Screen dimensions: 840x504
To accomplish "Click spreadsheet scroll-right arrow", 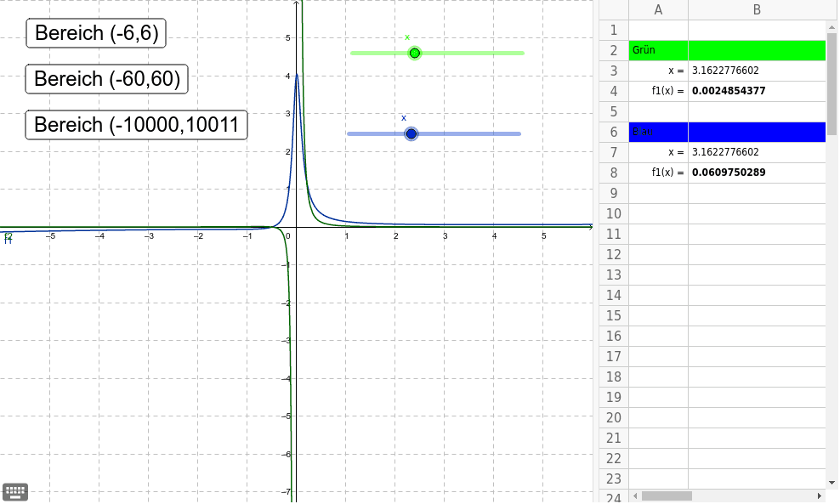I will (x=819, y=496).
